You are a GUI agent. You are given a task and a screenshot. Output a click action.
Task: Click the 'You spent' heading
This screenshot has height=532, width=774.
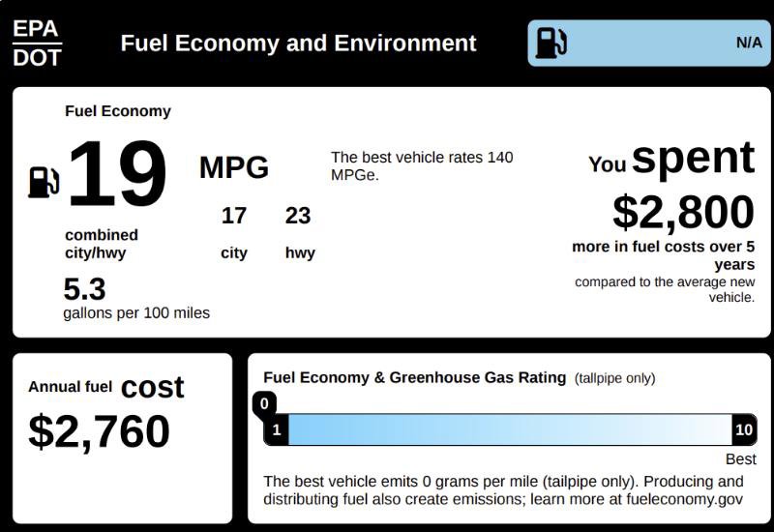click(x=671, y=160)
